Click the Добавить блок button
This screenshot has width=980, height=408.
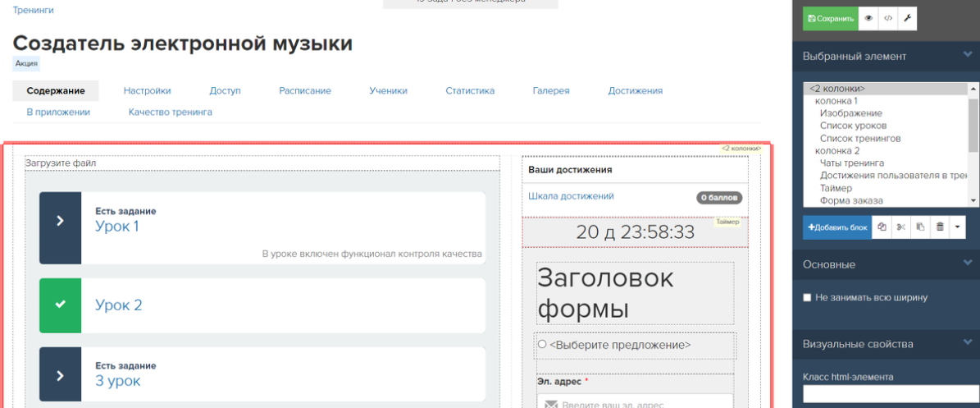pyautogui.click(x=836, y=227)
